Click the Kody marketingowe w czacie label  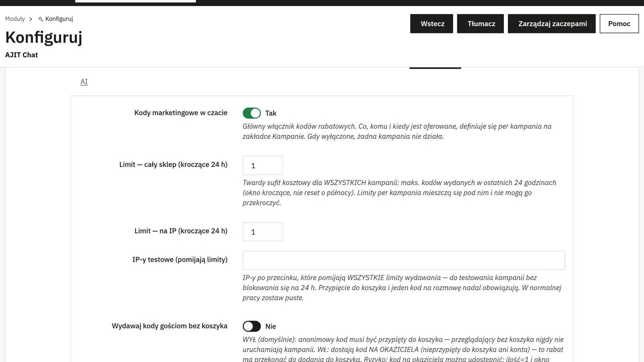[181, 113]
